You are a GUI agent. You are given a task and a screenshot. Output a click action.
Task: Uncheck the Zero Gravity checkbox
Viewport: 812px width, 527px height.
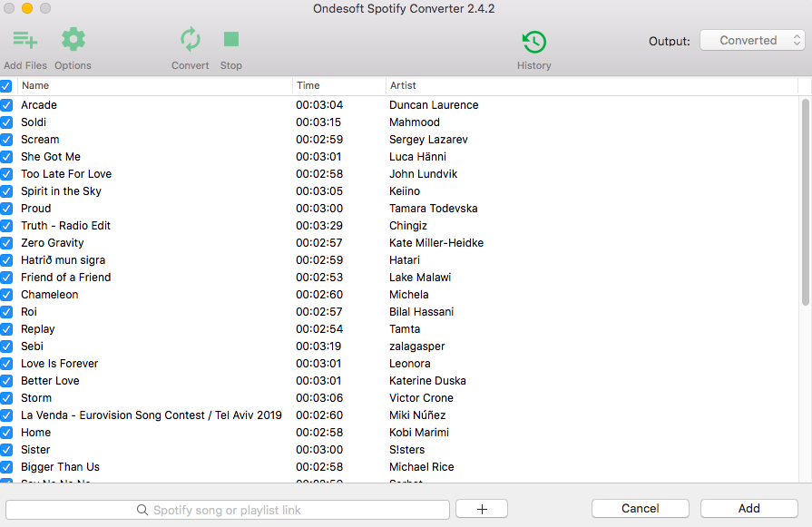pyautogui.click(x=6, y=243)
